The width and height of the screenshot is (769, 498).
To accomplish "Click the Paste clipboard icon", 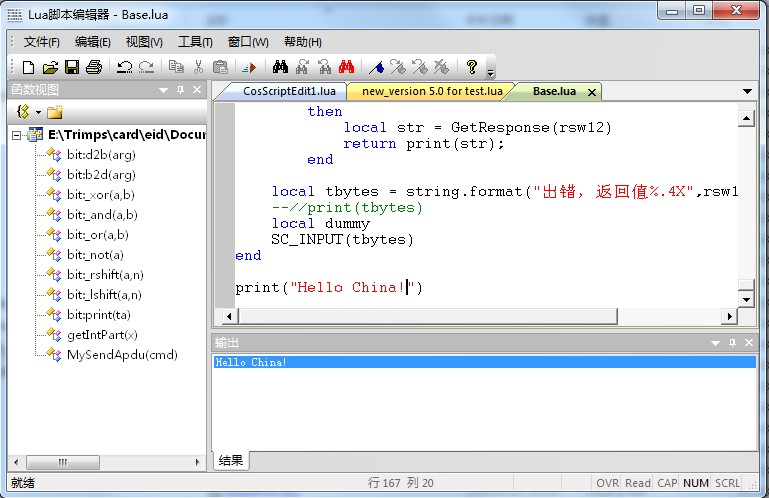I will pos(220,67).
